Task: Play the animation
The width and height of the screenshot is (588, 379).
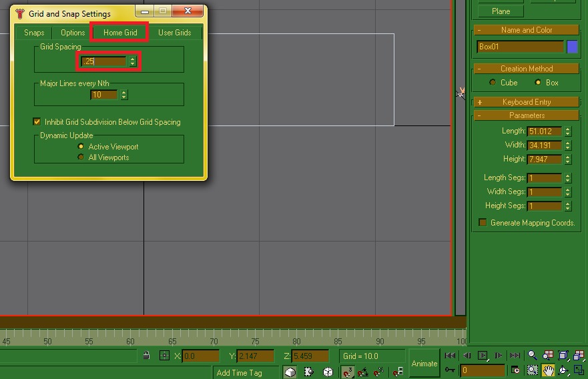Action: [483, 356]
